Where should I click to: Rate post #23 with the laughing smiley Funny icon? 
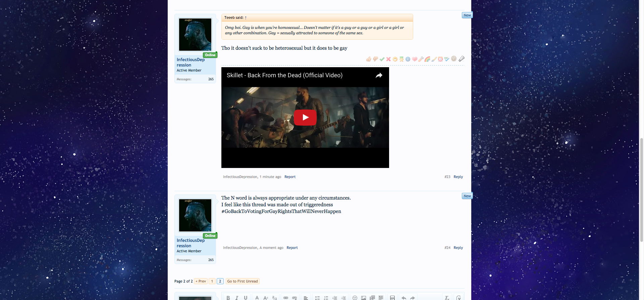[395, 59]
